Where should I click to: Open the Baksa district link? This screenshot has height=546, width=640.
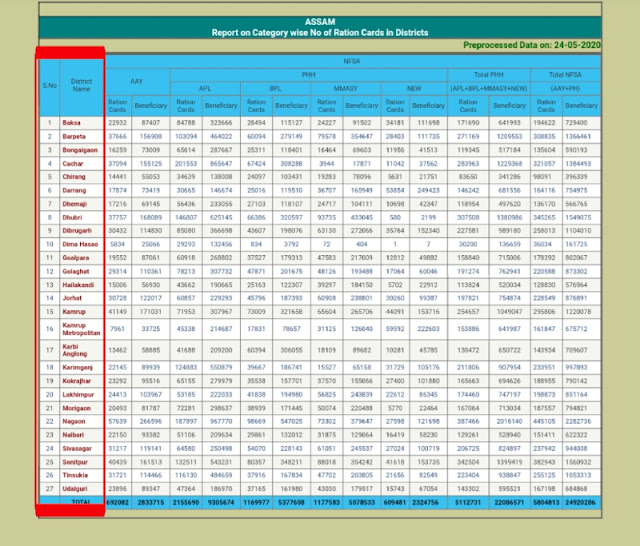point(71,123)
